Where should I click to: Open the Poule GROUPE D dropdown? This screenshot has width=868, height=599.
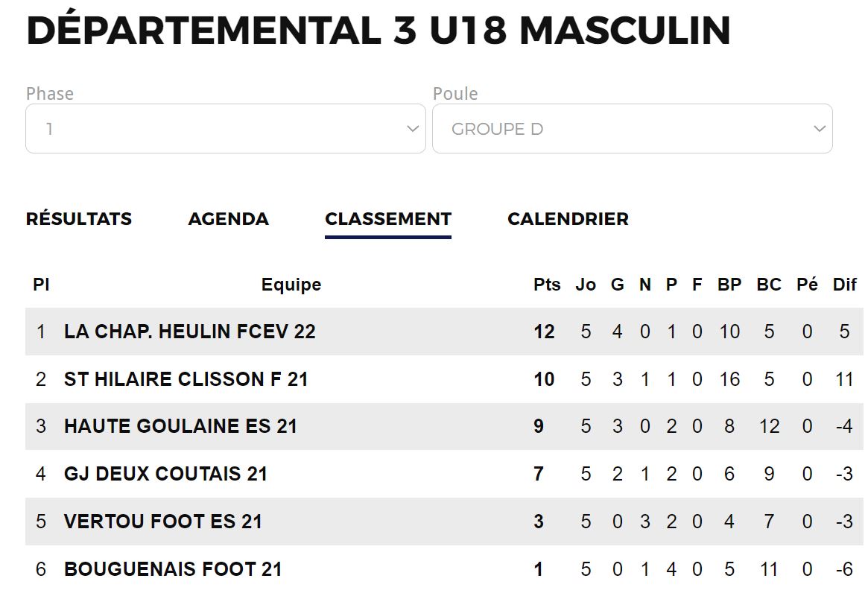pyautogui.click(x=632, y=128)
